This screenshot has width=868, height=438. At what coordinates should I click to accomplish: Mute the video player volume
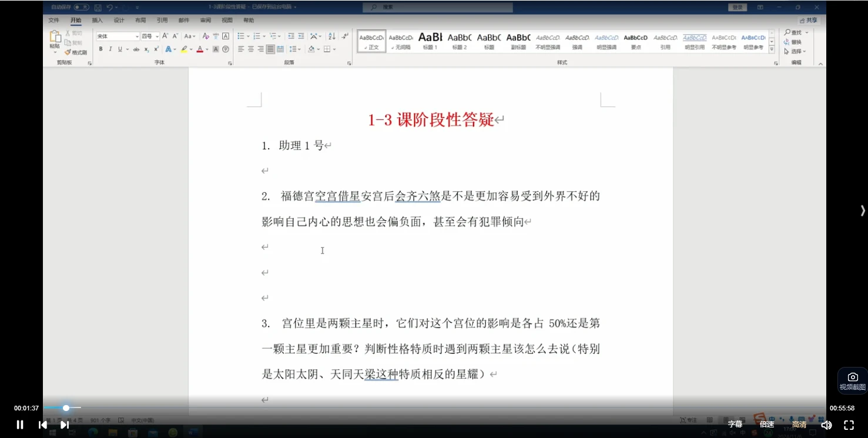826,424
